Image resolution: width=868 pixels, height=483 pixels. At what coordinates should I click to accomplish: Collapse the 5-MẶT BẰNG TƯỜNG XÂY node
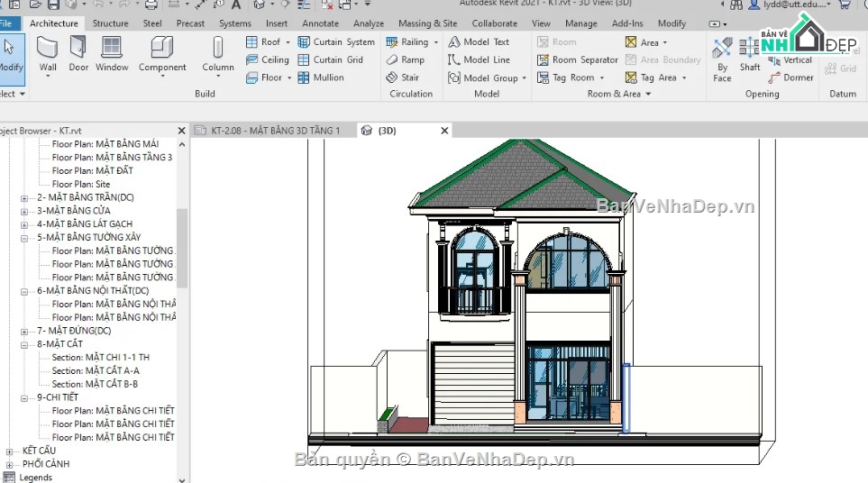point(23,238)
